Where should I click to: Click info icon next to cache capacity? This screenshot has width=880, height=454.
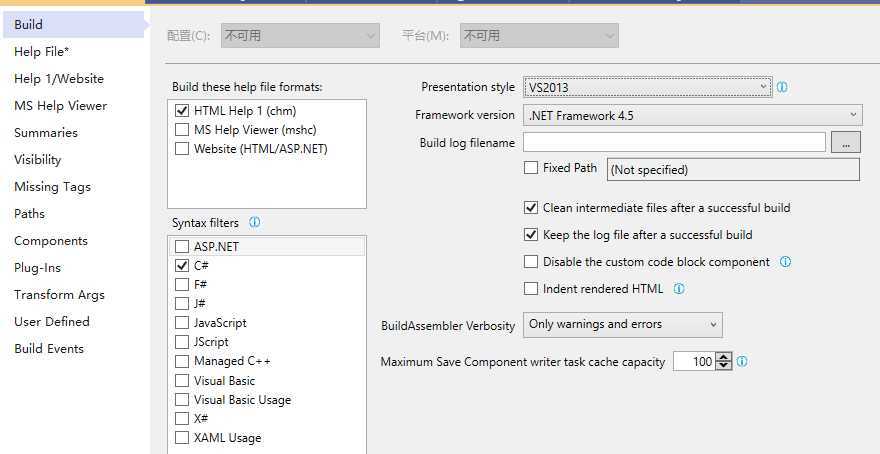pyautogui.click(x=742, y=362)
